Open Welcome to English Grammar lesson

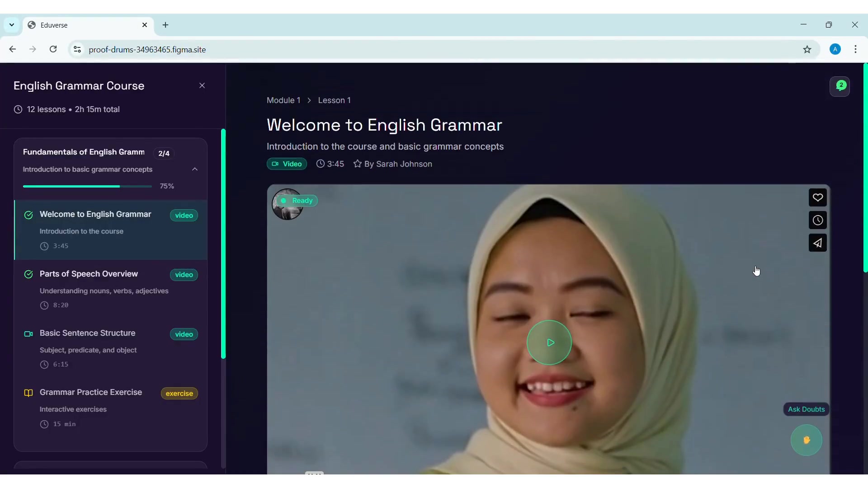[x=111, y=230]
